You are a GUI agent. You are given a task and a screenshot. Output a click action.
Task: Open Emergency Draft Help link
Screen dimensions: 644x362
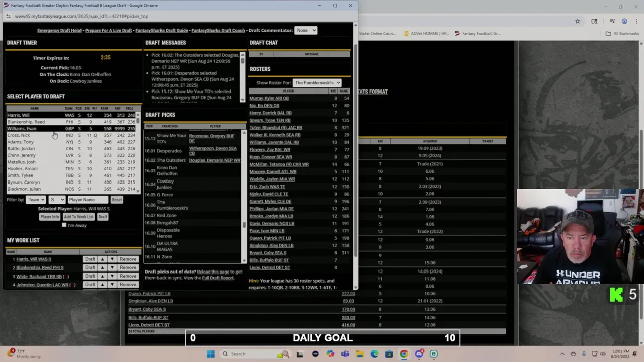tap(59, 30)
